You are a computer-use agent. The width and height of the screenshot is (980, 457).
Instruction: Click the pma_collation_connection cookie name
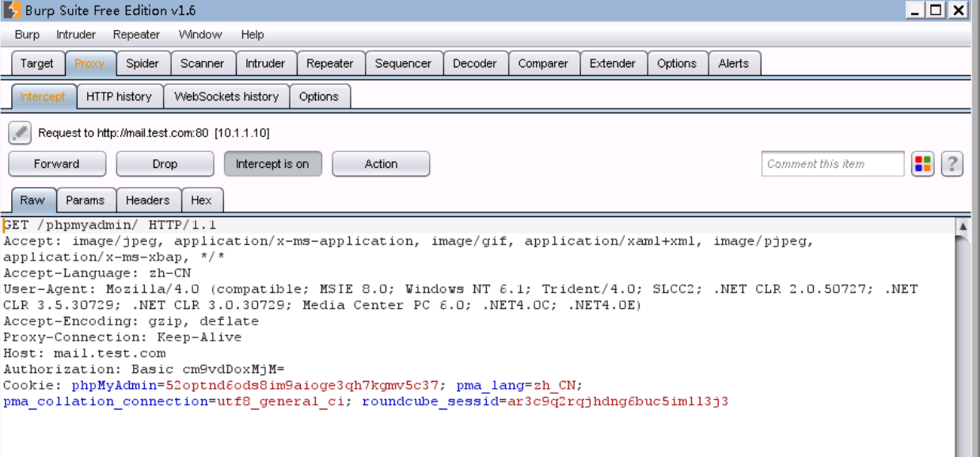click(105, 402)
